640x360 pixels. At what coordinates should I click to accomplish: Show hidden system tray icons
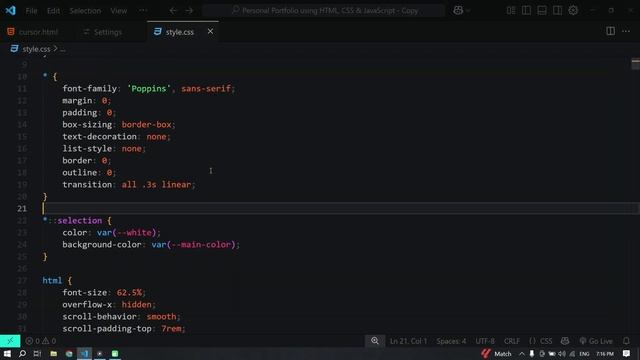[522, 353]
